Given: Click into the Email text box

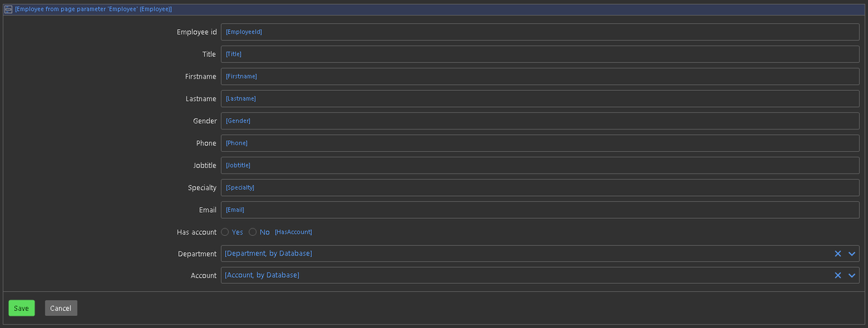Looking at the screenshot, I should tap(540, 210).
